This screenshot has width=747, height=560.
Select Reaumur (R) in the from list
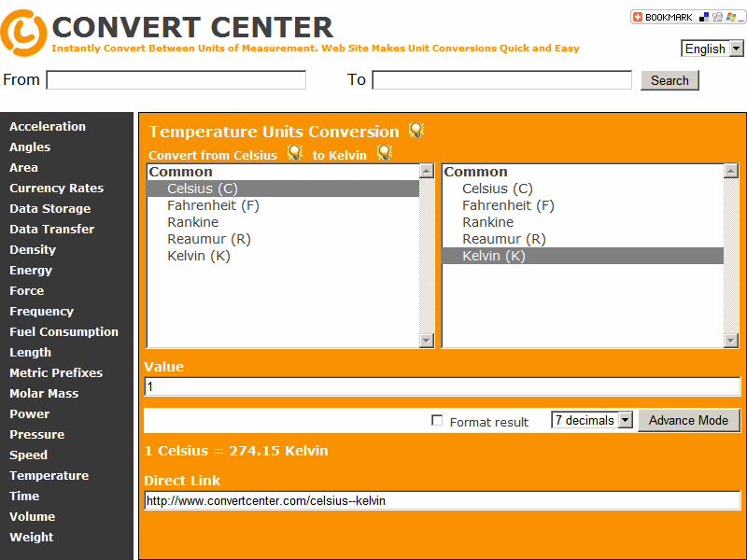(x=283, y=239)
